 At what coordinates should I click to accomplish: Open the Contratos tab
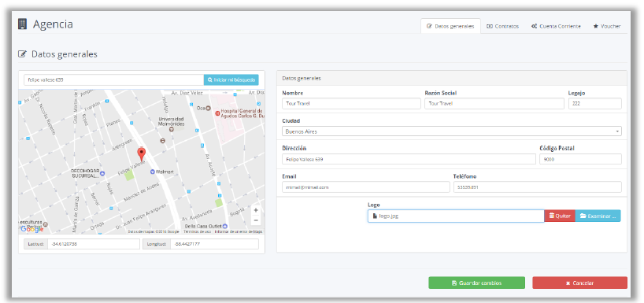click(x=503, y=26)
